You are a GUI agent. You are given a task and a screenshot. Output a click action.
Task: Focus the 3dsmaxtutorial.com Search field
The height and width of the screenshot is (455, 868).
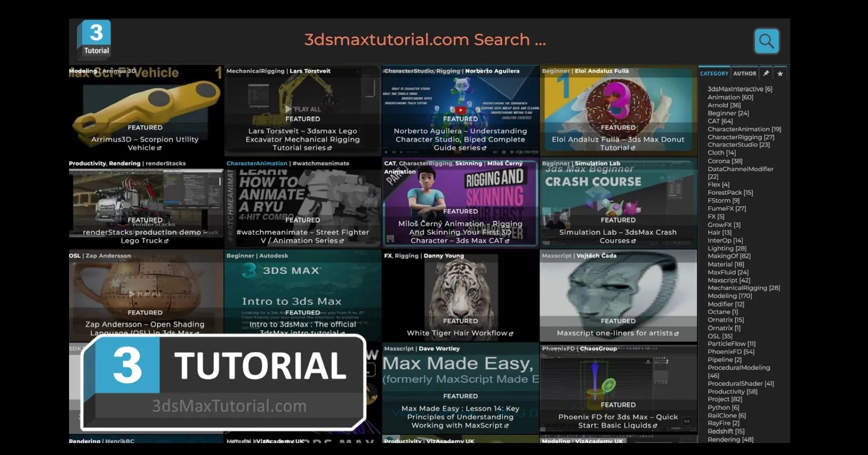425,40
